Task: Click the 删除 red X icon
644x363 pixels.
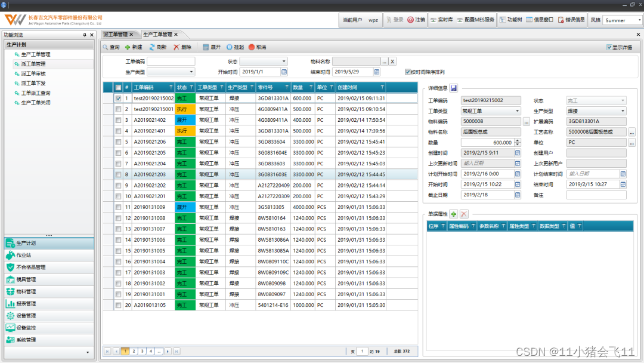Action: pyautogui.click(x=176, y=47)
